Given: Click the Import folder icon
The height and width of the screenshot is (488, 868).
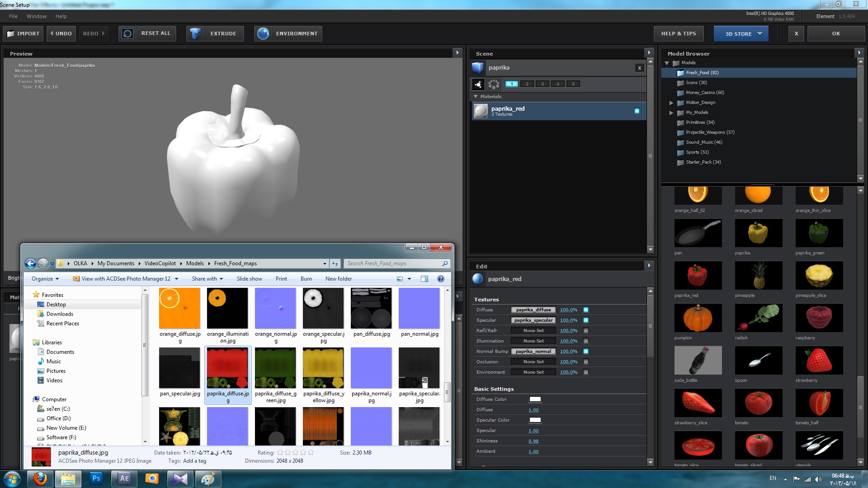Looking at the screenshot, I should coord(11,33).
